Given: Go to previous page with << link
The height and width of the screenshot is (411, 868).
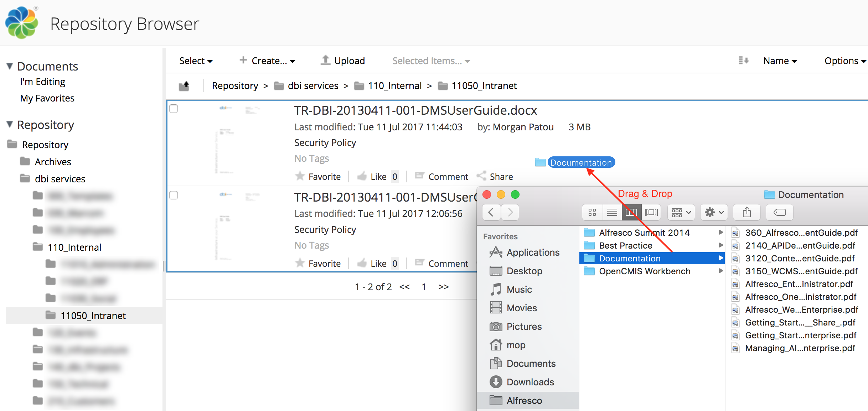Looking at the screenshot, I should (x=404, y=287).
